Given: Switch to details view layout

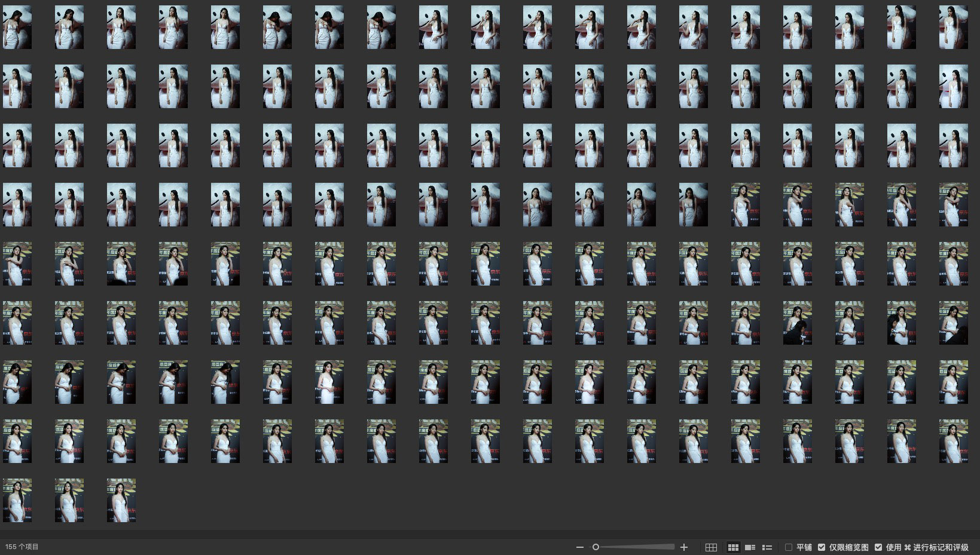Looking at the screenshot, I should tap(750, 547).
